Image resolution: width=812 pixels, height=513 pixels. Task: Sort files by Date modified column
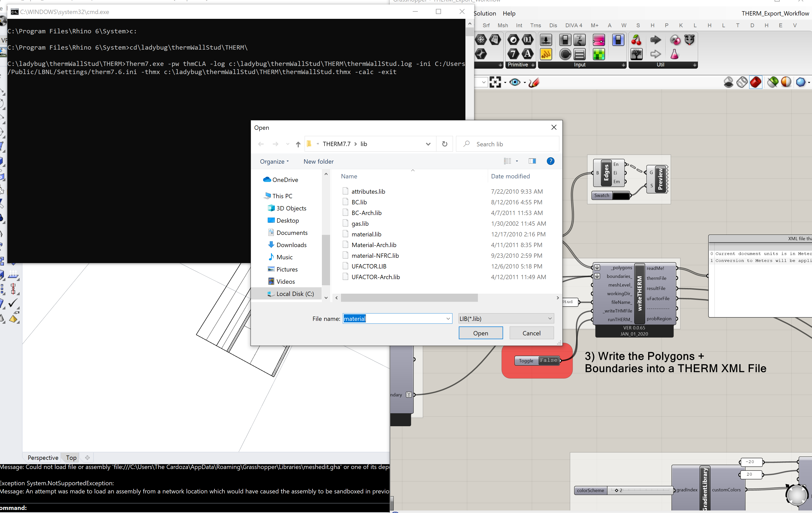click(x=510, y=176)
